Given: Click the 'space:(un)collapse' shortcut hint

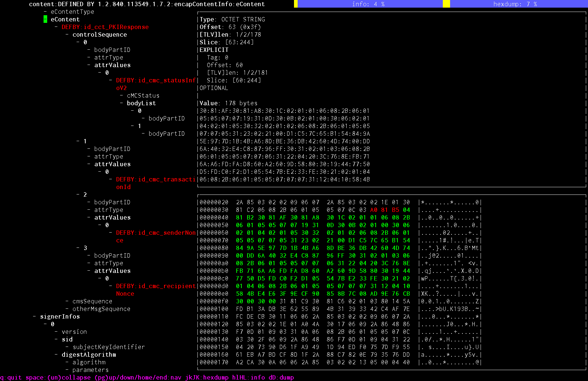Looking at the screenshot, I should tap(58, 377).
